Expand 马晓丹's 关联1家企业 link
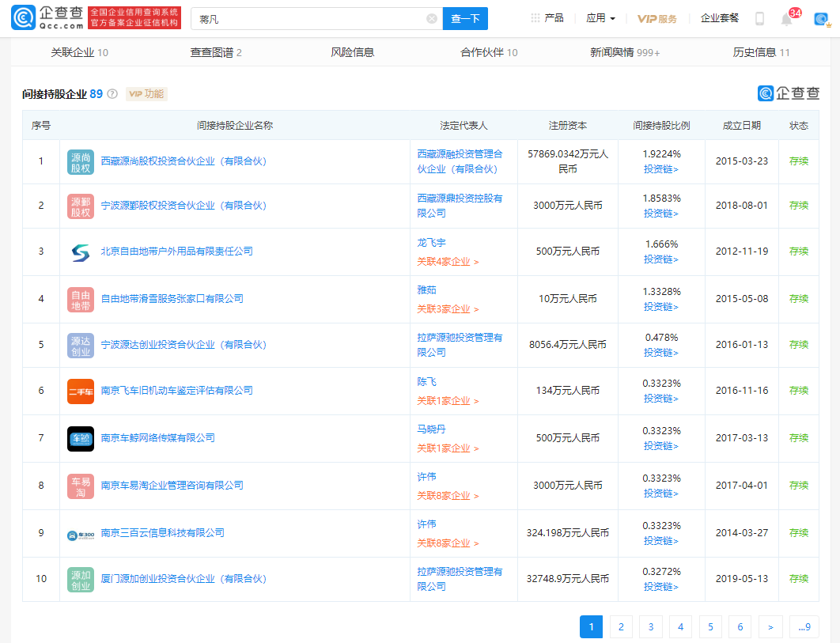This screenshot has width=840, height=643. [448, 448]
